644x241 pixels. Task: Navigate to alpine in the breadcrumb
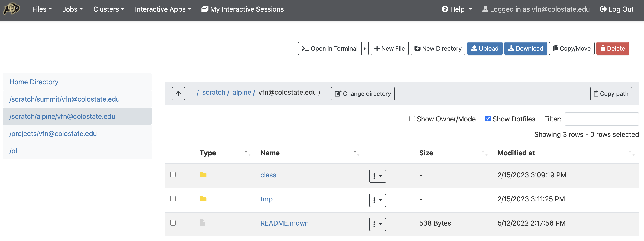(x=242, y=93)
